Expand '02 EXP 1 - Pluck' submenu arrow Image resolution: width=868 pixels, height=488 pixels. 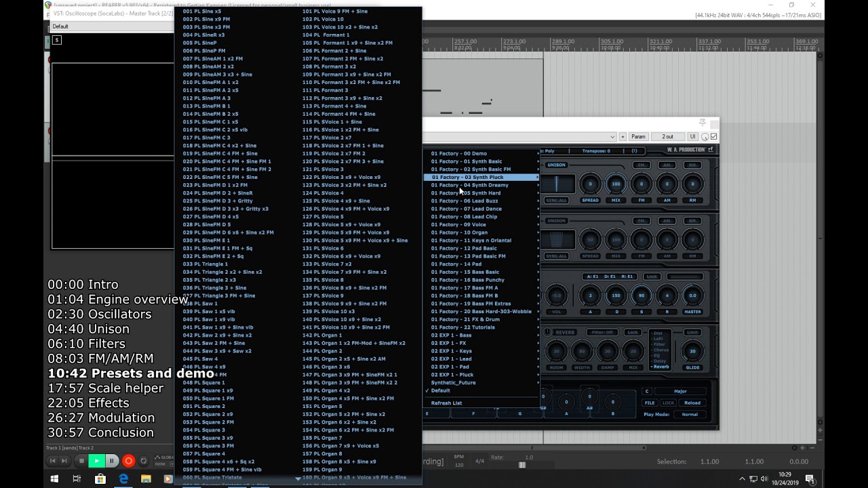click(x=538, y=375)
